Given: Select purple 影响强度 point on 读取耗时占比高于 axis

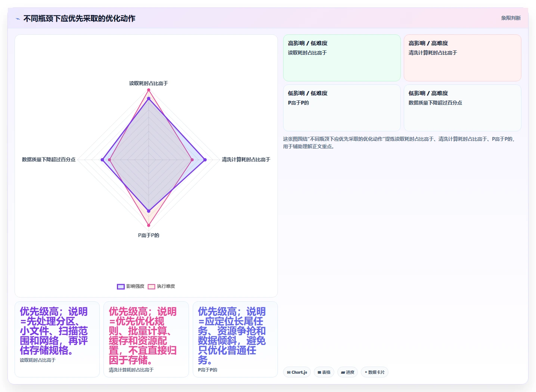Looking at the screenshot, I should pyautogui.click(x=149, y=99).
